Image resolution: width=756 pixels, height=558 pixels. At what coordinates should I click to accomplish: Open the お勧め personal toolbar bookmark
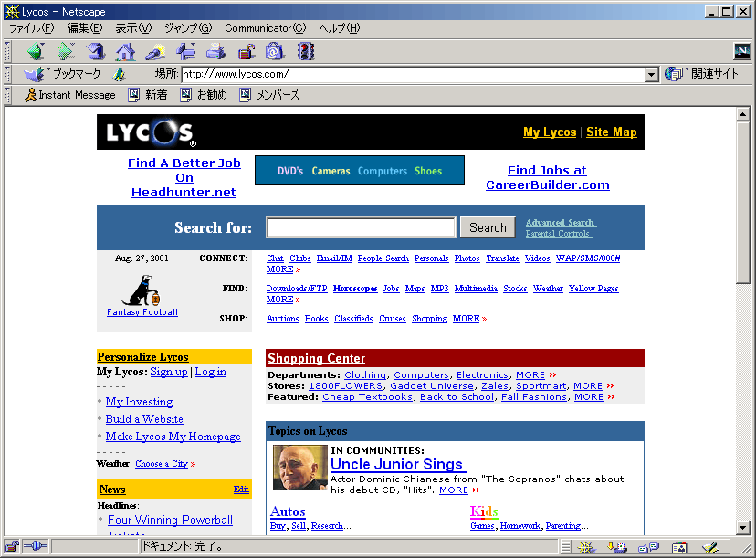point(203,95)
